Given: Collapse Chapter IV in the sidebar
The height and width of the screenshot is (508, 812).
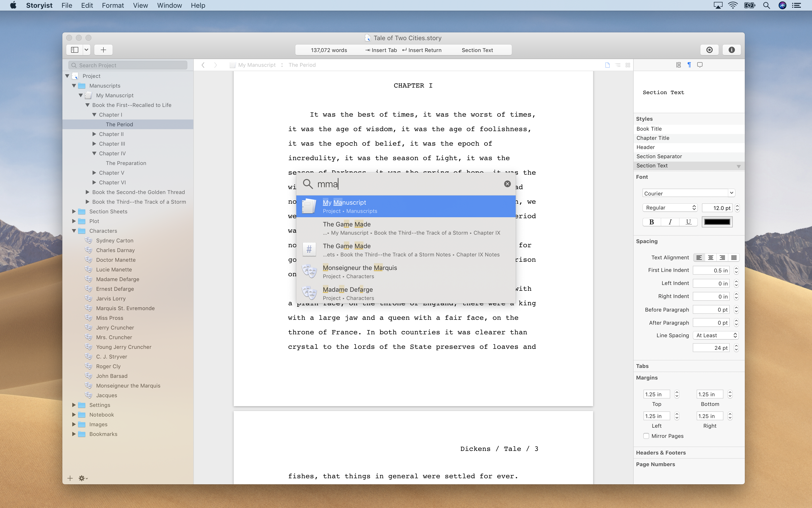Looking at the screenshot, I should 94,154.
